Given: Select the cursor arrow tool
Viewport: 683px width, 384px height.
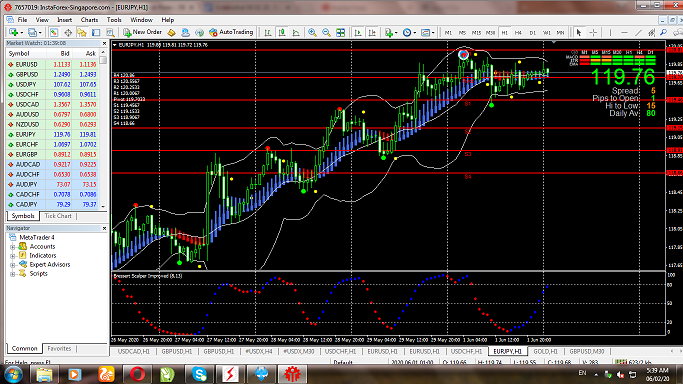Looking at the screenshot, I should [578, 32].
